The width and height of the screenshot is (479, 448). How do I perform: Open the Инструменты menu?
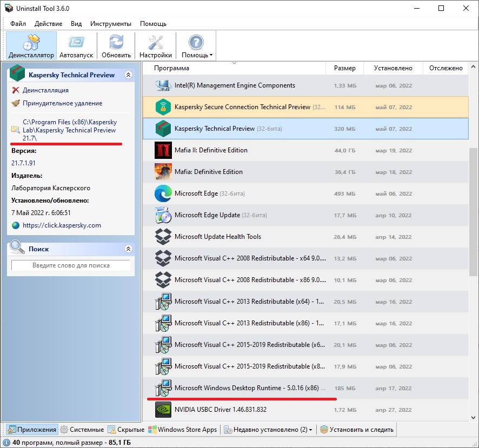(x=111, y=24)
